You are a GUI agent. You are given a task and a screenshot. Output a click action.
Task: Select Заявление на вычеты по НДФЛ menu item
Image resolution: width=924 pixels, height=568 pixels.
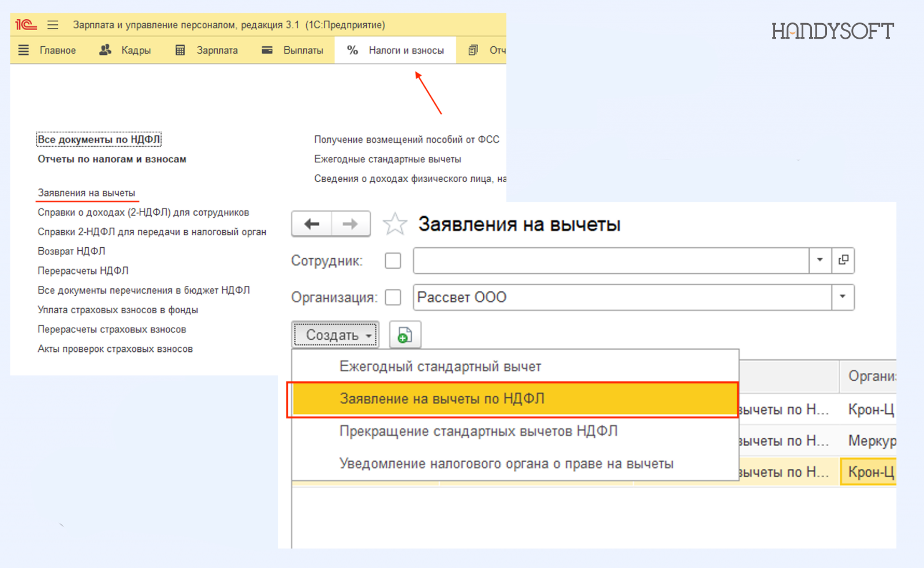coord(515,399)
